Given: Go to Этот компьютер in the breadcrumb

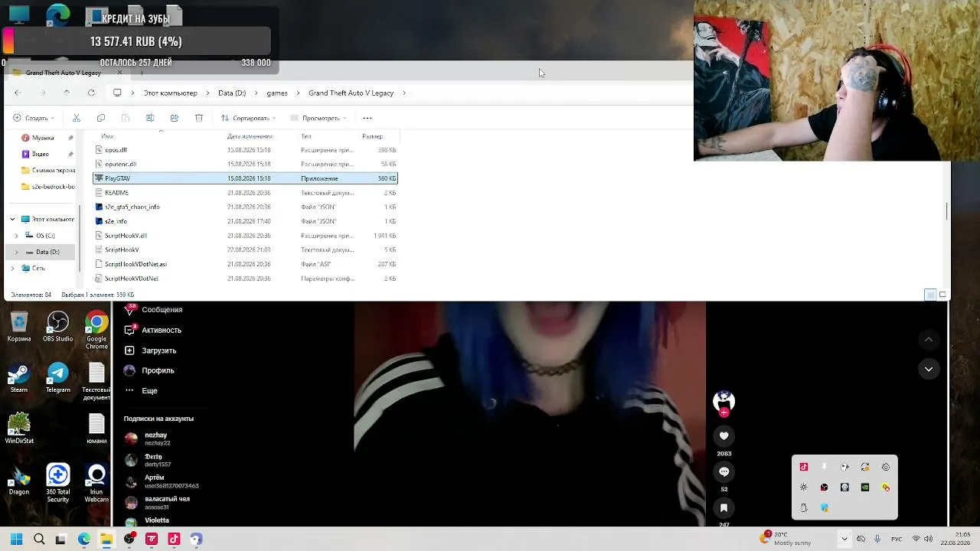Looking at the screenshot, I should [170, 93].
